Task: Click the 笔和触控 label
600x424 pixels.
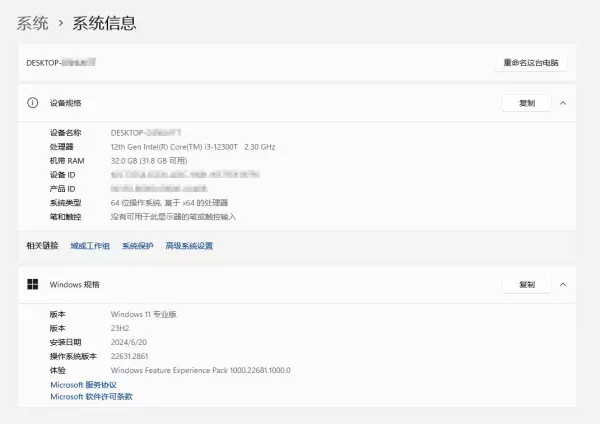Action: coord(65,217)
